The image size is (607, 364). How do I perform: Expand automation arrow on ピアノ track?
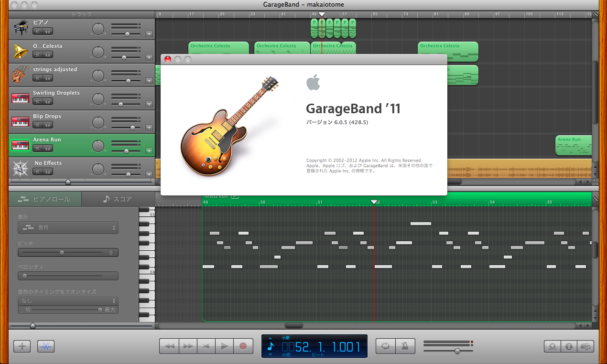(149, 34)
